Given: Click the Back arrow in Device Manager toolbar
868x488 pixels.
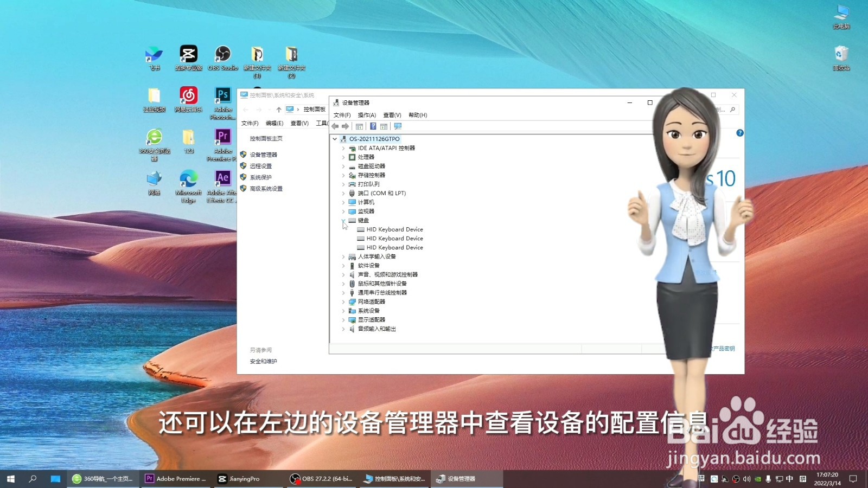Looking at the screenshot, I should pos(335,126).
